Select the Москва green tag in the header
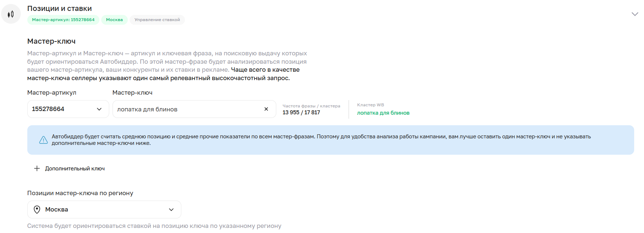The image size is (644, 233). point(114,20)
